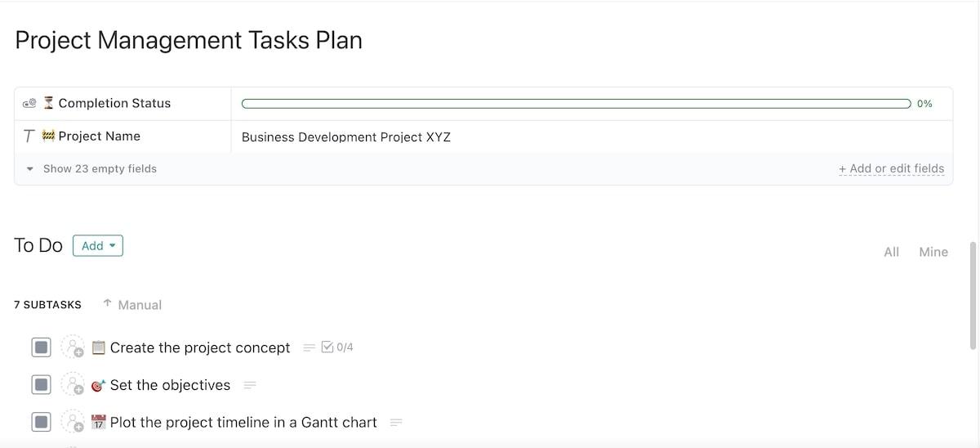Image resolution: width=980 pixels, height=448 pixels.
Task: Click assignee icon for Set the objectives
Action: pos(73,385)
